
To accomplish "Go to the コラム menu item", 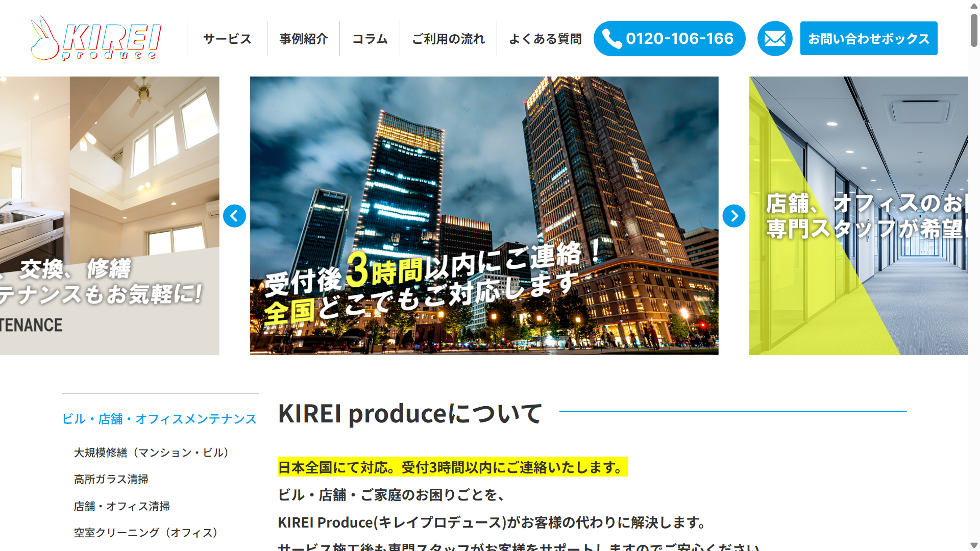I will pyautogui.click(x=370, y=39).
